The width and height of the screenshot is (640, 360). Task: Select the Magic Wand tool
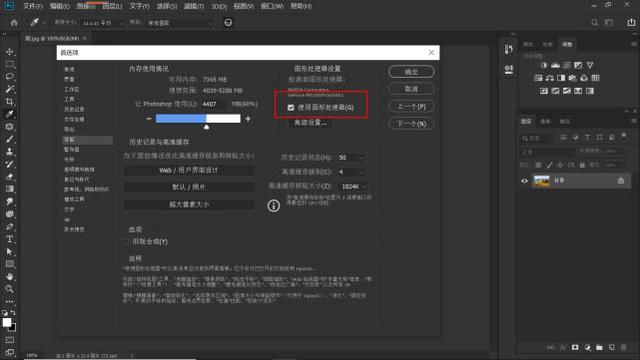click(x=9, y=89)
